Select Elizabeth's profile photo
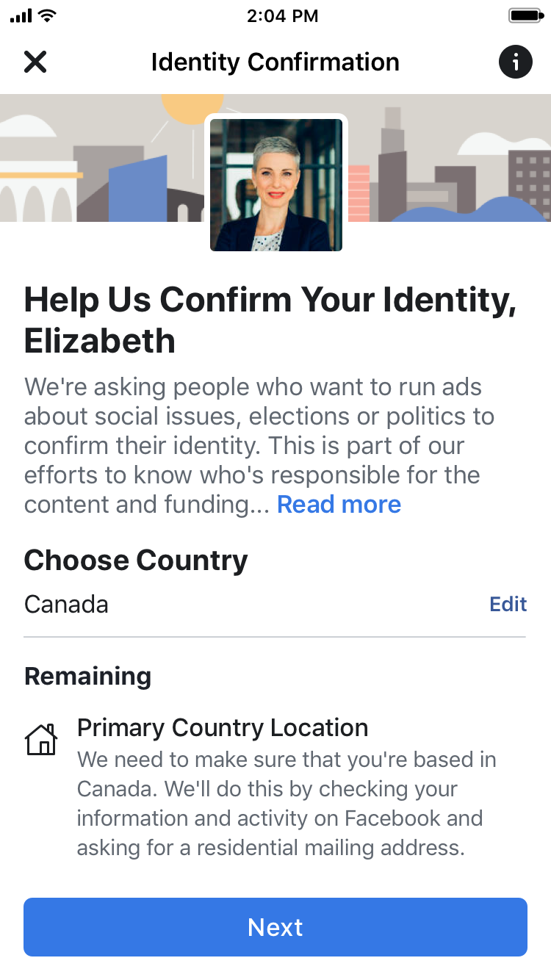Image resolution: width=551 pixels, height=980 pixels. click(x=275, y=184)
